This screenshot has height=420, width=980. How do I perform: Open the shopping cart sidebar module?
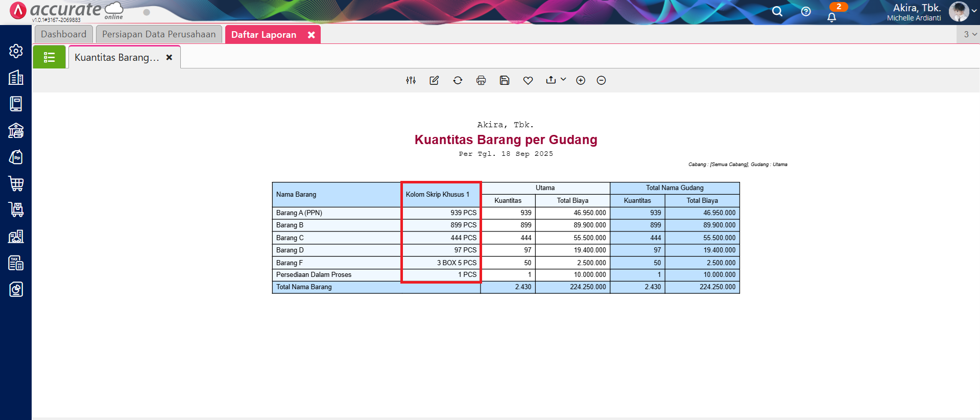16,183
